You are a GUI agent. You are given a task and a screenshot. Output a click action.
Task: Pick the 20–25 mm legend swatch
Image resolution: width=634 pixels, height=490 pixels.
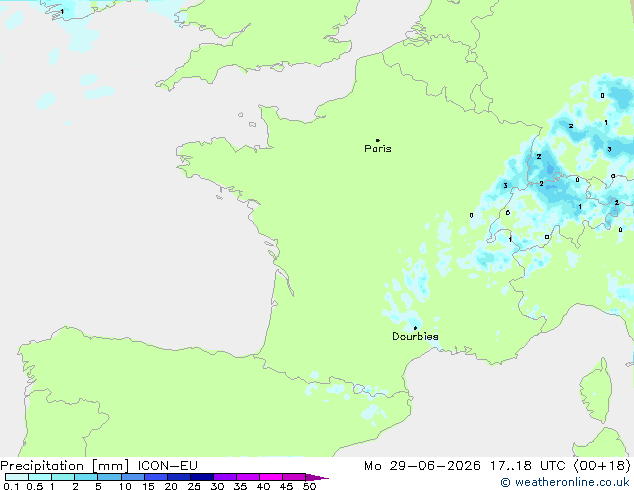(179, 477)
